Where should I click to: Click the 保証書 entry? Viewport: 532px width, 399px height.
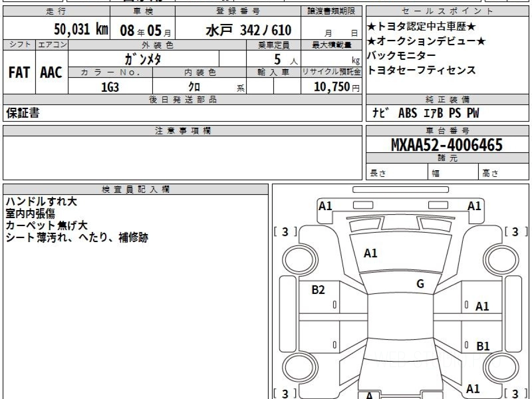pos(23,113)
